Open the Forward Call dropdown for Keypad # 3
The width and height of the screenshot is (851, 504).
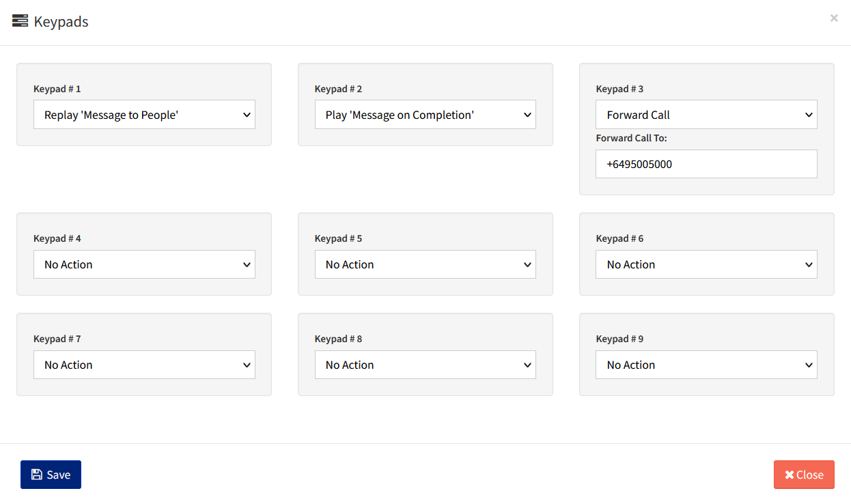(706, 114)
